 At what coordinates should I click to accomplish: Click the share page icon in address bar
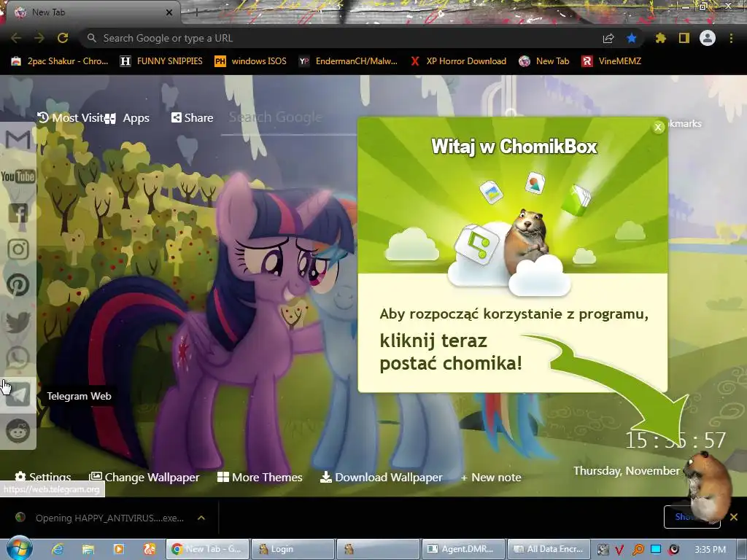[608, 39]
